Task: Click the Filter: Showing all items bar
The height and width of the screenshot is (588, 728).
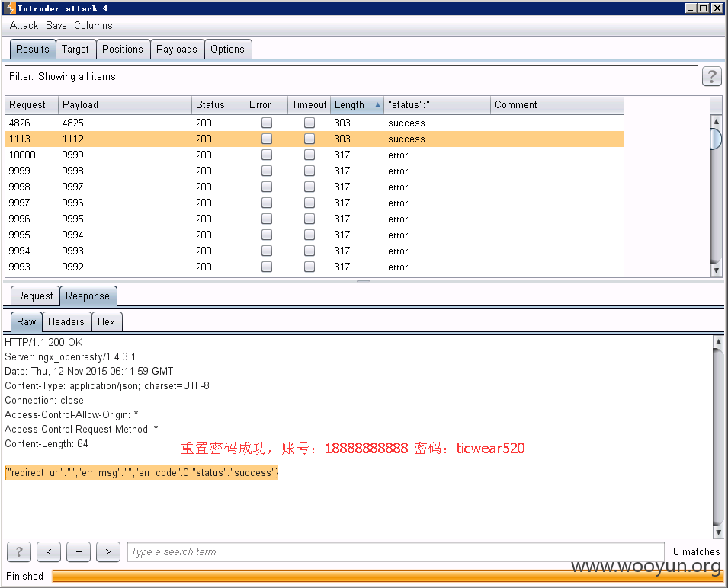Action: click(x=351, y=76)
